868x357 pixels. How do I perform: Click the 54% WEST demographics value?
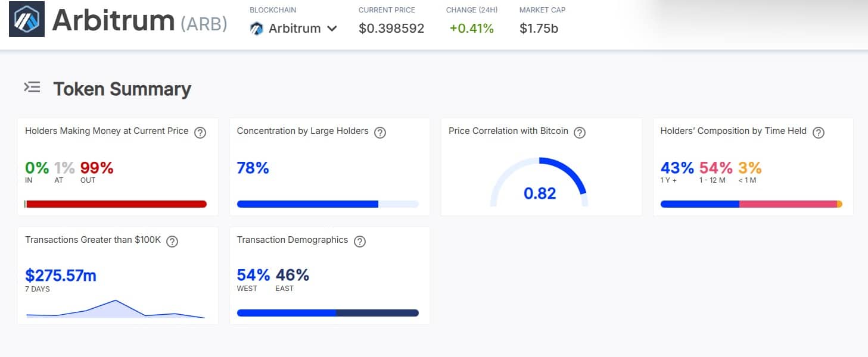pos(253,275)
